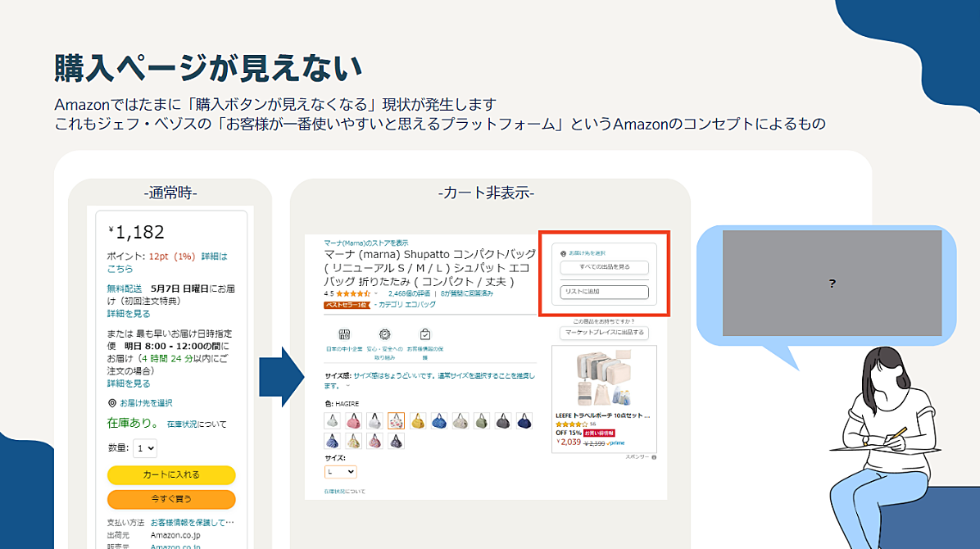Screen dimensions: 980x549
Task: Click the location pin icon beside 数量 panel's お届け先を選択
Action: tap(112, 403)
